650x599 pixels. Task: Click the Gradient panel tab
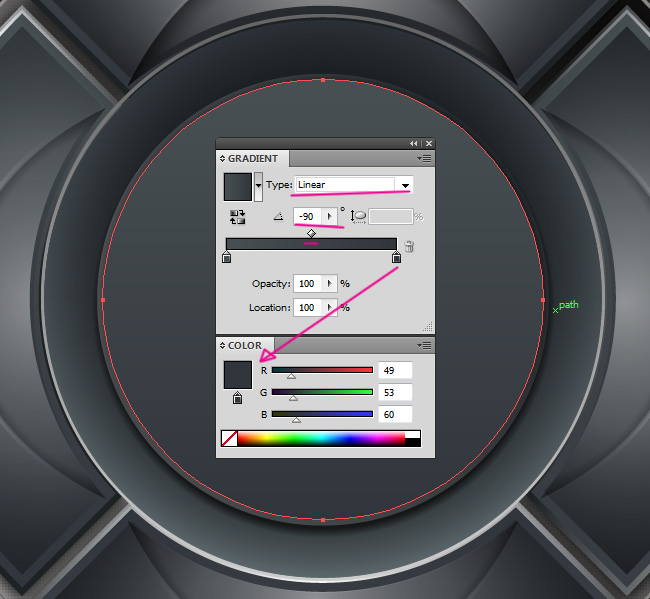click(253, 158)
